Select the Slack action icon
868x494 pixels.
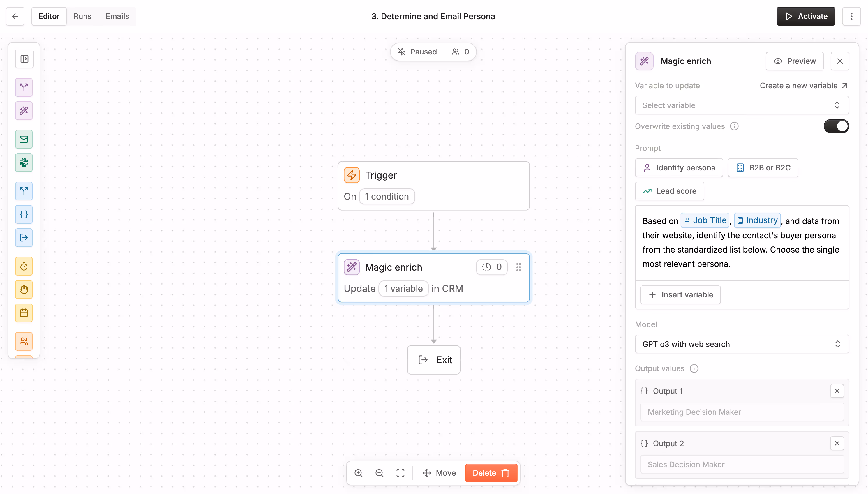coord(24,163)
